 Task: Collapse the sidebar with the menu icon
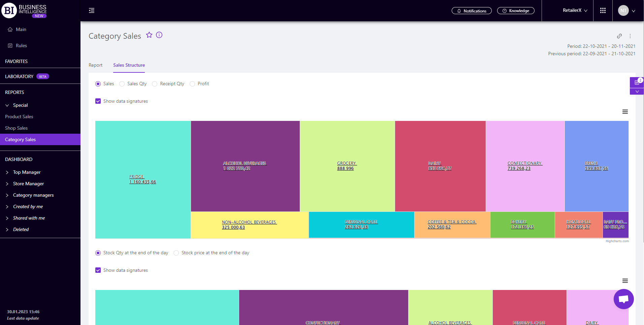point(92,11)
